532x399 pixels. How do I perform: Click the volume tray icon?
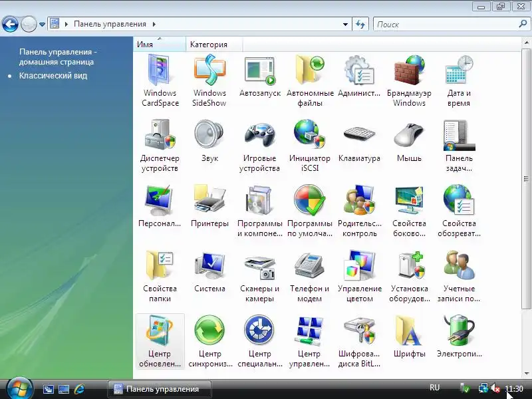(495, 388)
